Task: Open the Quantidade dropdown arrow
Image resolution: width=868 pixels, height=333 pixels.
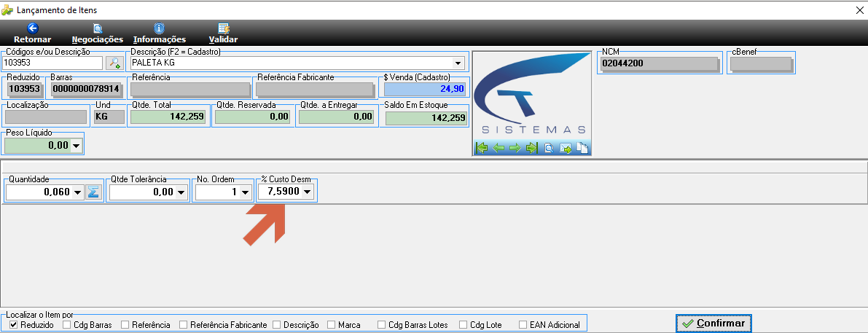Action: coord(77,192)
